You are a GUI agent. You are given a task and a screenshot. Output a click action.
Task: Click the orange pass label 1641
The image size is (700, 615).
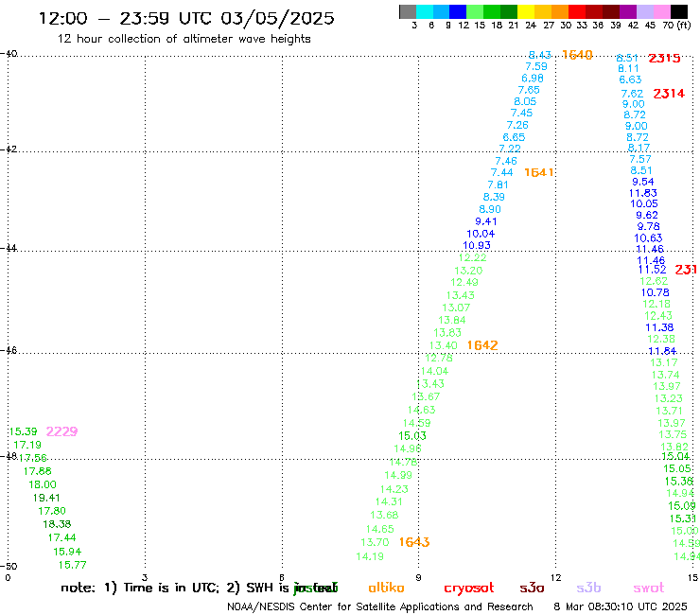click(x=539, y=172)
